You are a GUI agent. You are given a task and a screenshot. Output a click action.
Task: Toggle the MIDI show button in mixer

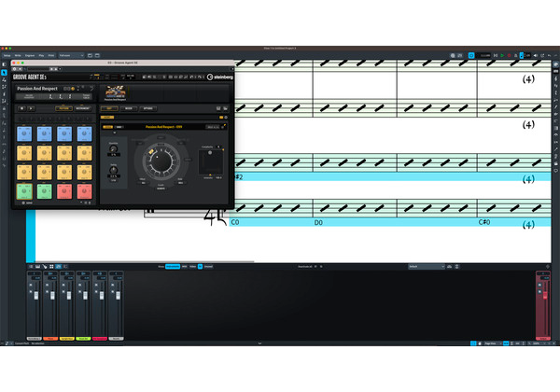184,266
